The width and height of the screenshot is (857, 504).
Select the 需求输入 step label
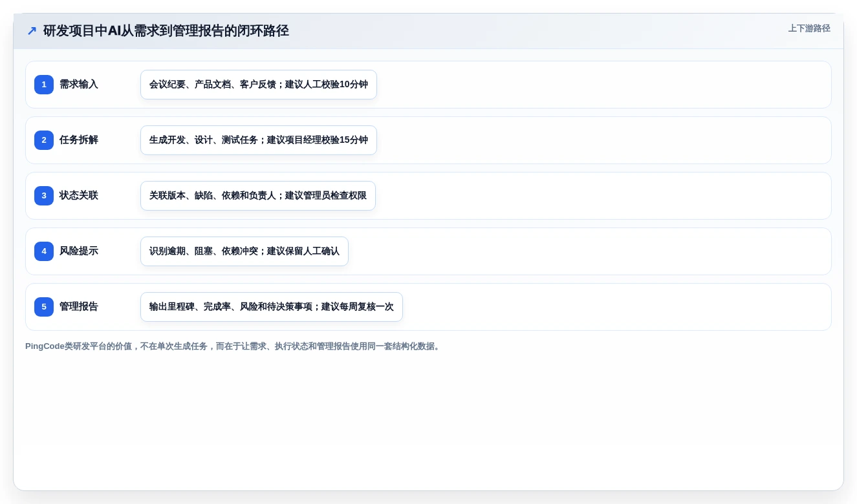coord(79,85)
